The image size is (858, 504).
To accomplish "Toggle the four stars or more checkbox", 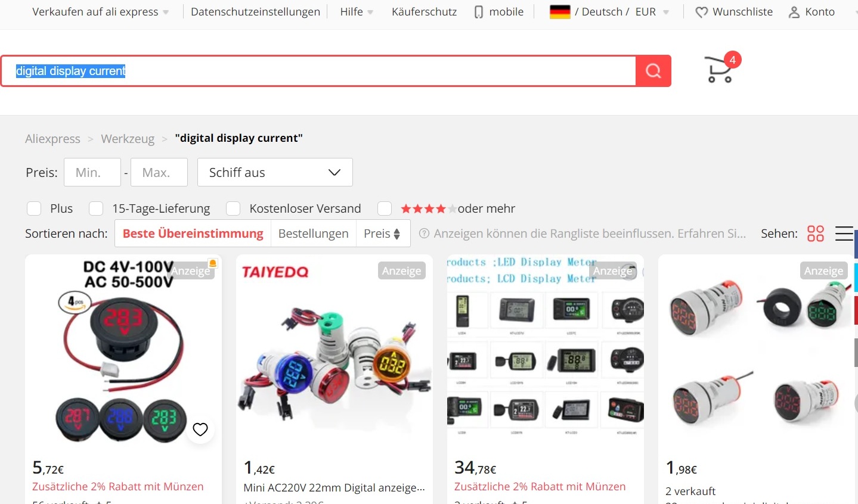I will [385, 209].
